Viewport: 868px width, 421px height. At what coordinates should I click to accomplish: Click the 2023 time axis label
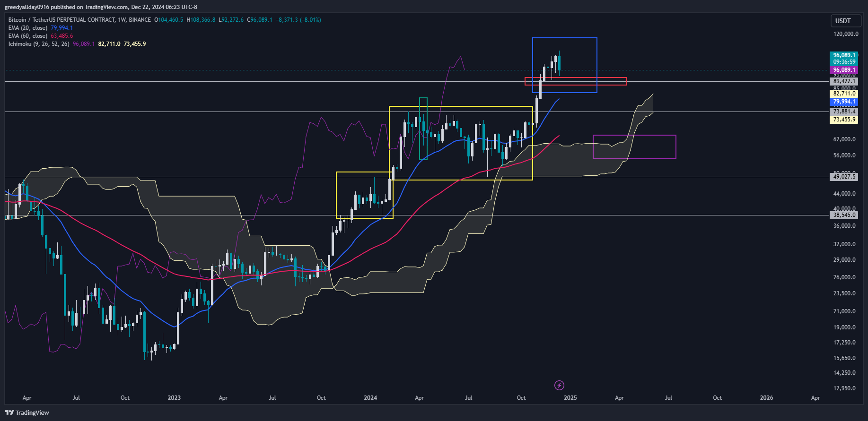[x=174, y=398]
